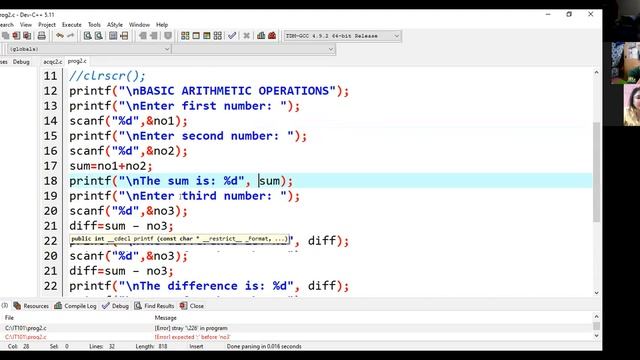Open the Help menu
Viewport: 640px width, 360px height.
[x=162, y=24]
